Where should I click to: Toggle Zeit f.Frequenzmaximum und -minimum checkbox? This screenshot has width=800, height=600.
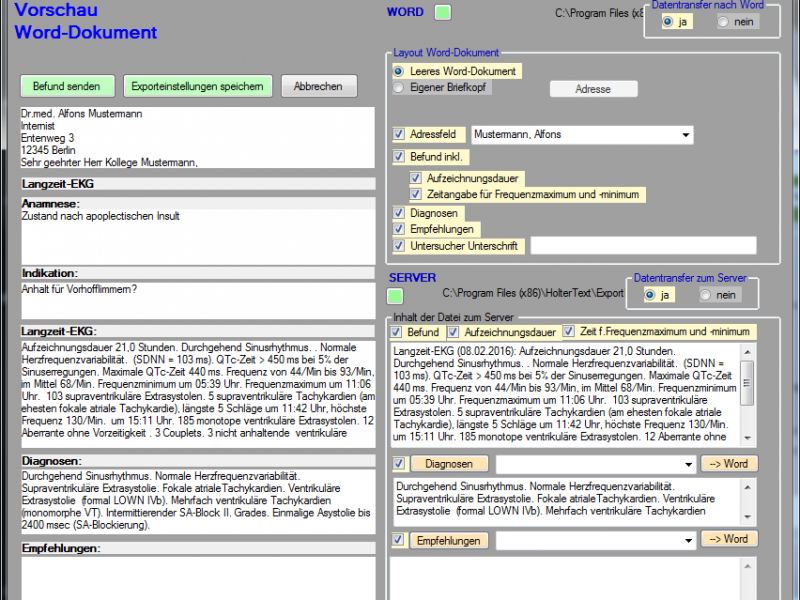pyautogui.click(x=569, y=331)
